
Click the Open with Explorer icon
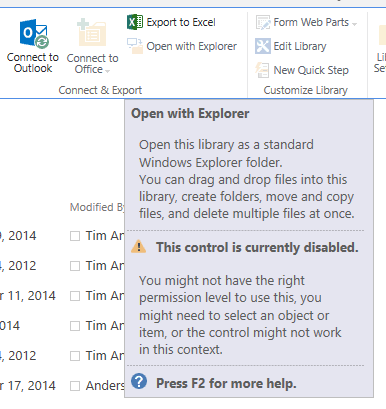(135, 46)
